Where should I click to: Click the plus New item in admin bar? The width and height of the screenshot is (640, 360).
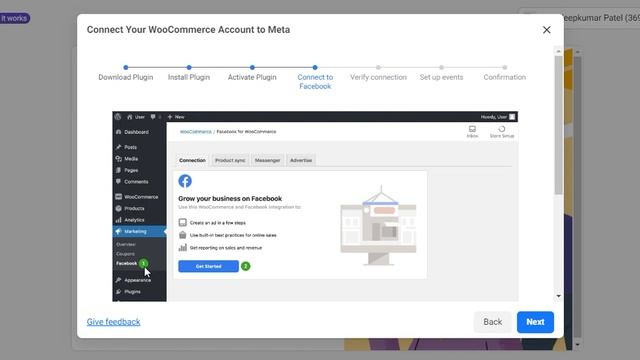click(x=176, y=117)
